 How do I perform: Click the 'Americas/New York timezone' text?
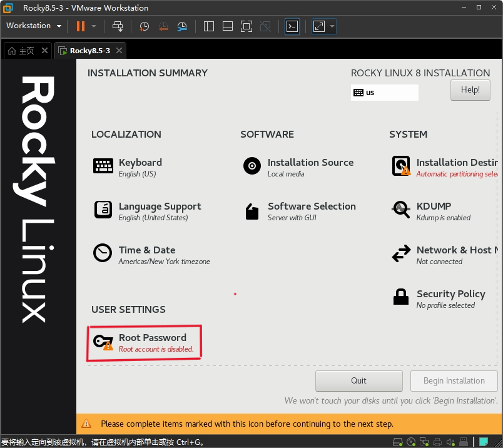[165, 262]
